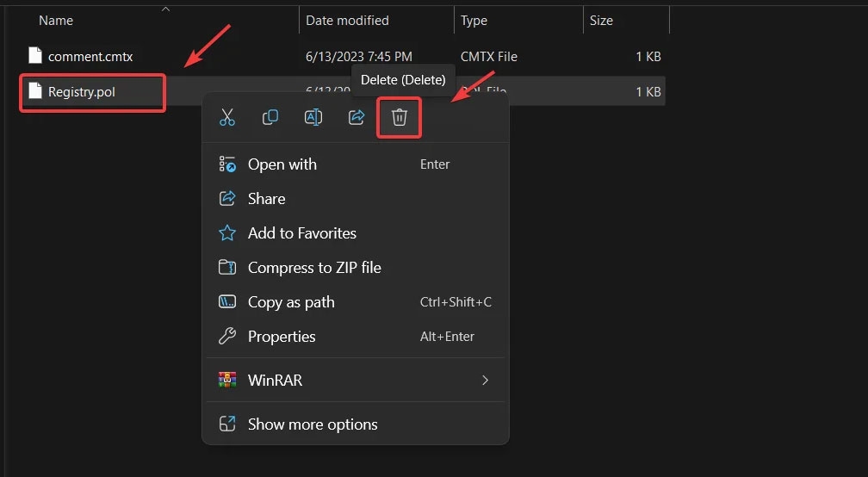Open Properties from context menu
The height and width of the screenshot is (477, 868).
(x=356, y=336)
